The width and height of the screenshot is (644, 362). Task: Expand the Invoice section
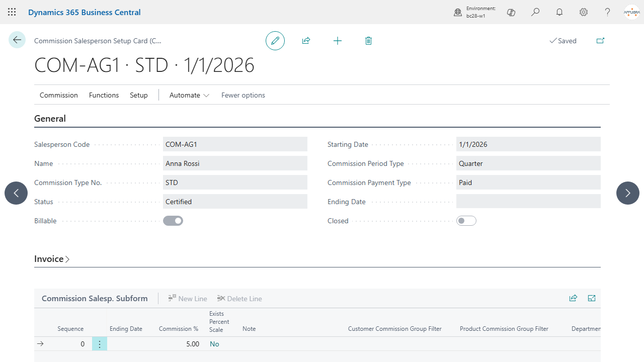point(52,259)
